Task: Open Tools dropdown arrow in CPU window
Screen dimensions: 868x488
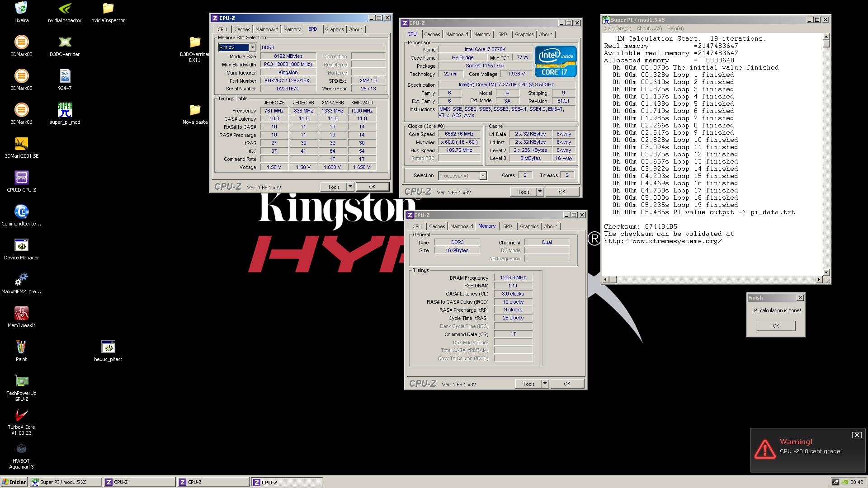Action: (x=539, y=192)
